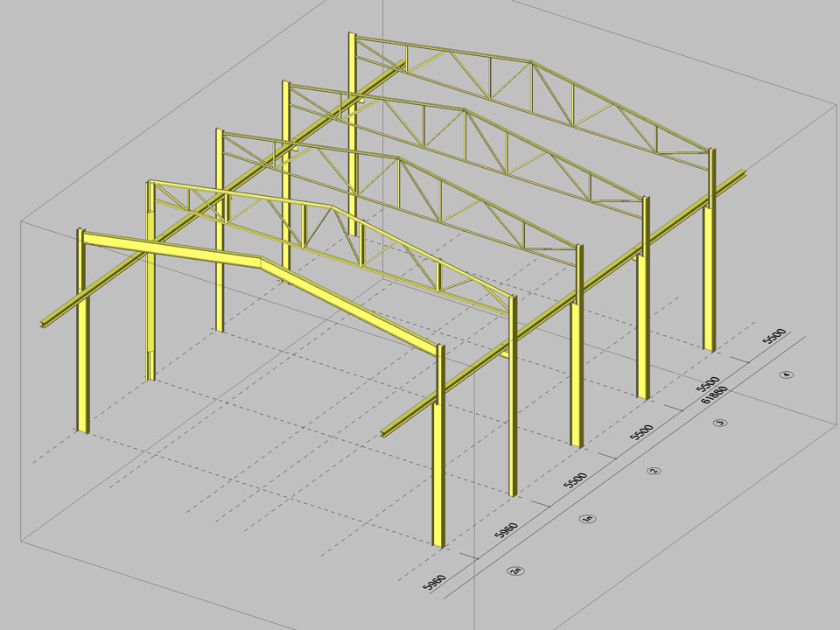Image resolution: width=840 pixels, height=630 pixels.
Task: Select the second frame's truss apex
Action: pos(329,206)
